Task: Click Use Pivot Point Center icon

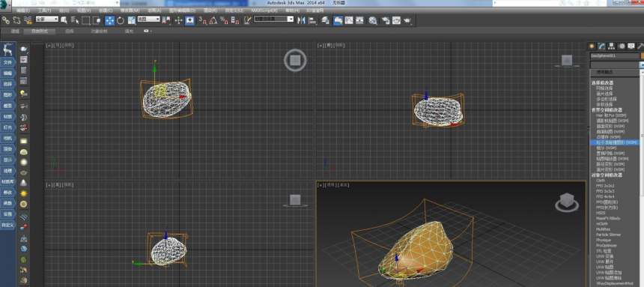Action: click(166, 19)
